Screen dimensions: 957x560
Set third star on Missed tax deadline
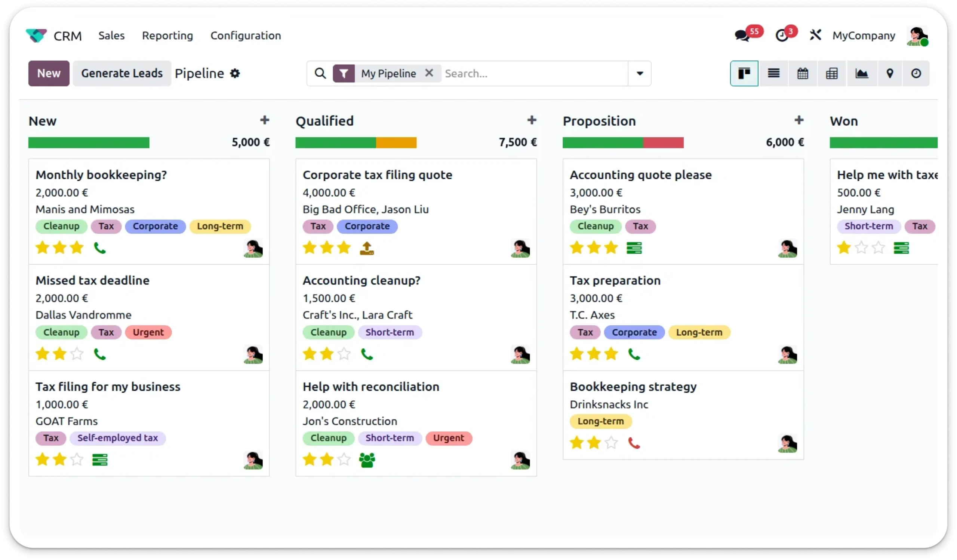pyautogui.click(x=77, y=354)
